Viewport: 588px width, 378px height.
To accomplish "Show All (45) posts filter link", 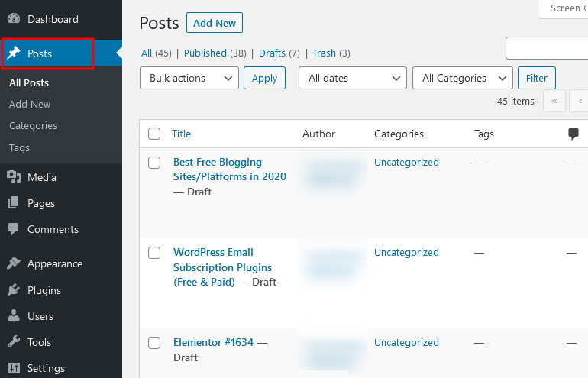I will coord(156,53).
